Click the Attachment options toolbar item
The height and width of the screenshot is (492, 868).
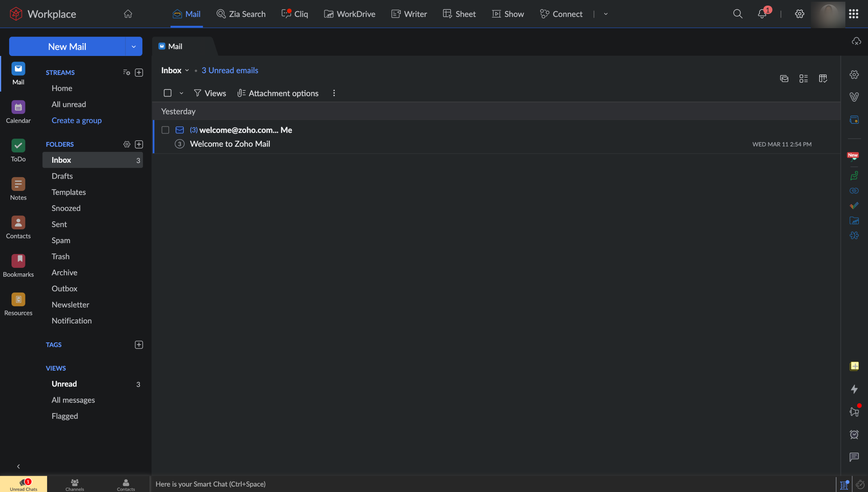point(278,93)
